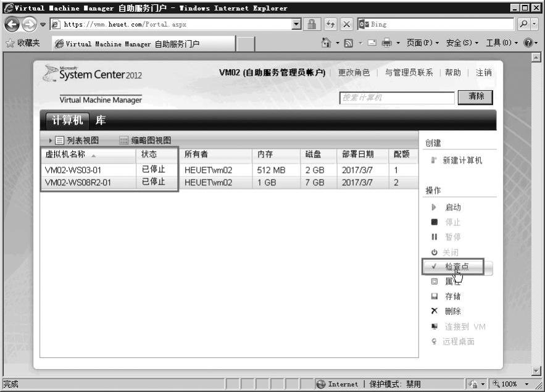Click the 删除 delete action
Screen dimensions: 545x392
[446, 311]
